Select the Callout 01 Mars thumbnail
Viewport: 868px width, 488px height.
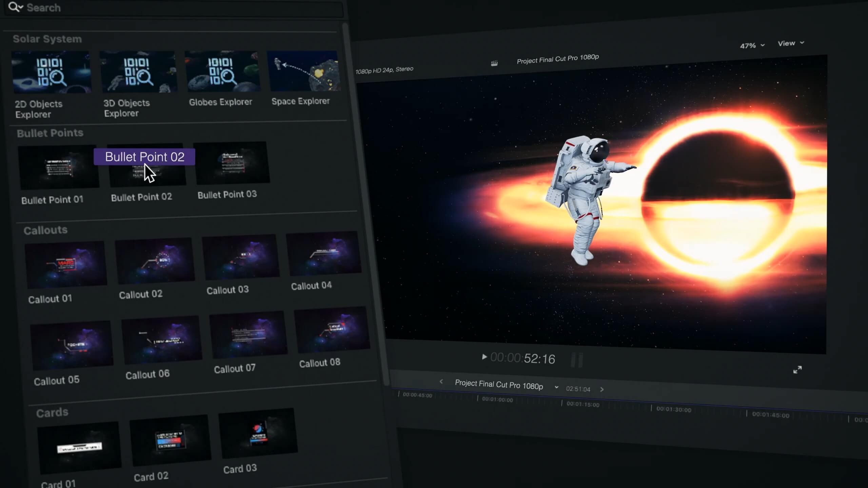[x=66, y=264]
